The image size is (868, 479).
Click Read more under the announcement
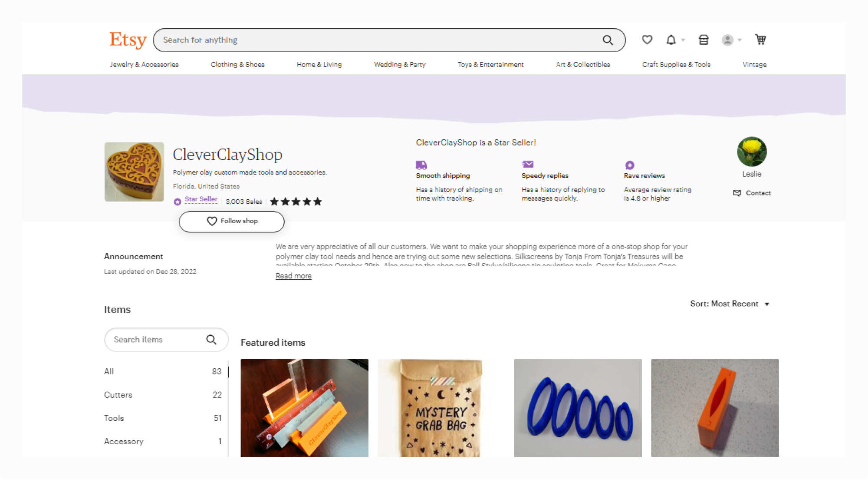[293, 276]
